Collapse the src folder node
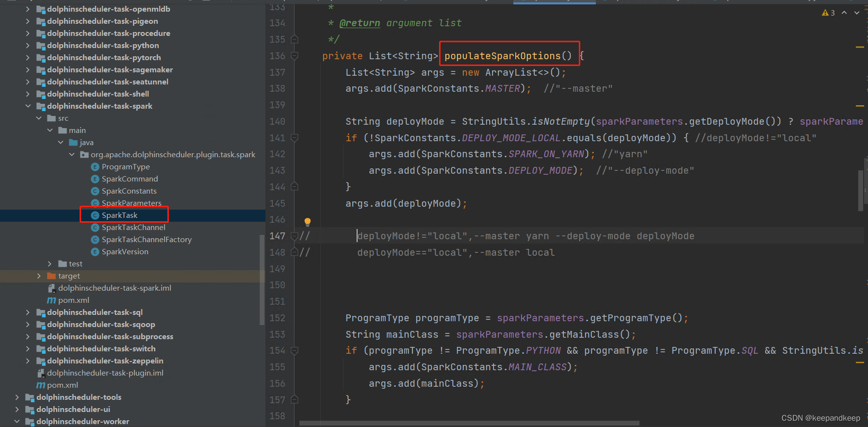Viewport: 868px width, 427px height. click(x=39, y=118)
